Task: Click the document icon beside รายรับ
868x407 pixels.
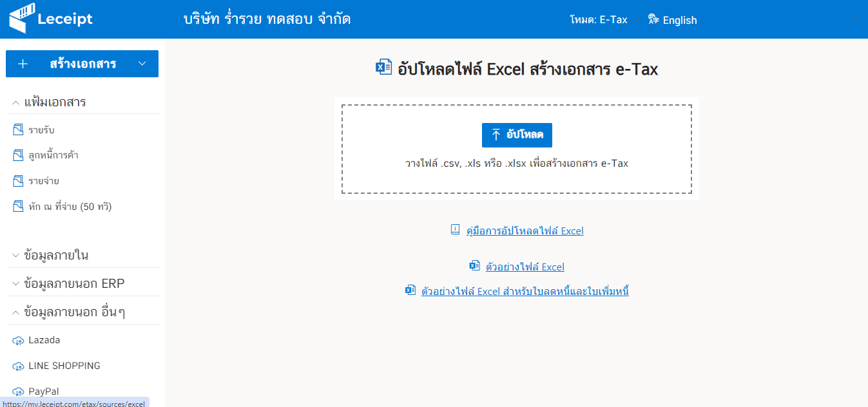Action: tap(17, 129)
